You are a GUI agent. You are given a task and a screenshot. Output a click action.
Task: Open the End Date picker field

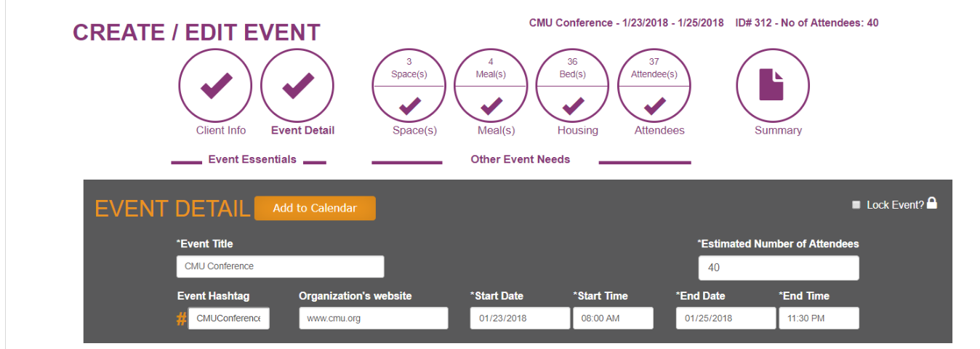(x=726, y=318)
